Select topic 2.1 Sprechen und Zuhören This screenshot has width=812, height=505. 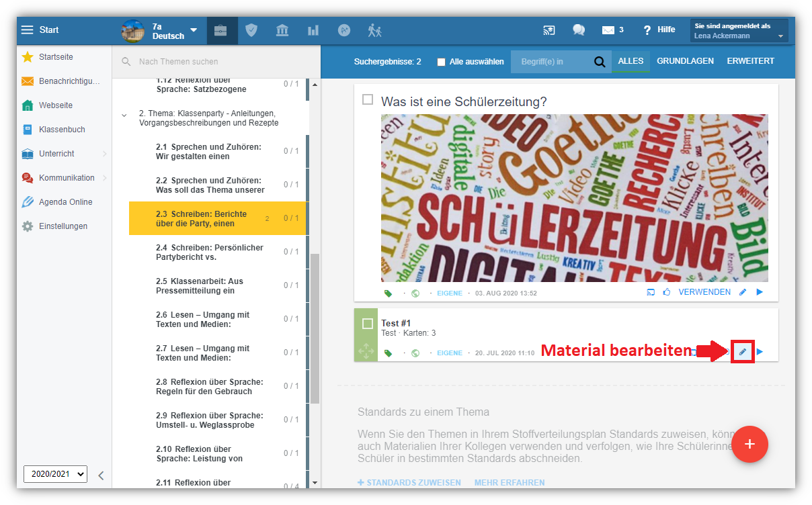click(x=218, y=152)
